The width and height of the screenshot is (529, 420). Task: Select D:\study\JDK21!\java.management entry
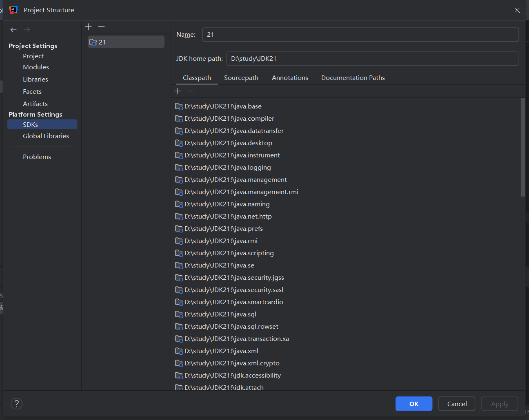[236, 180]
